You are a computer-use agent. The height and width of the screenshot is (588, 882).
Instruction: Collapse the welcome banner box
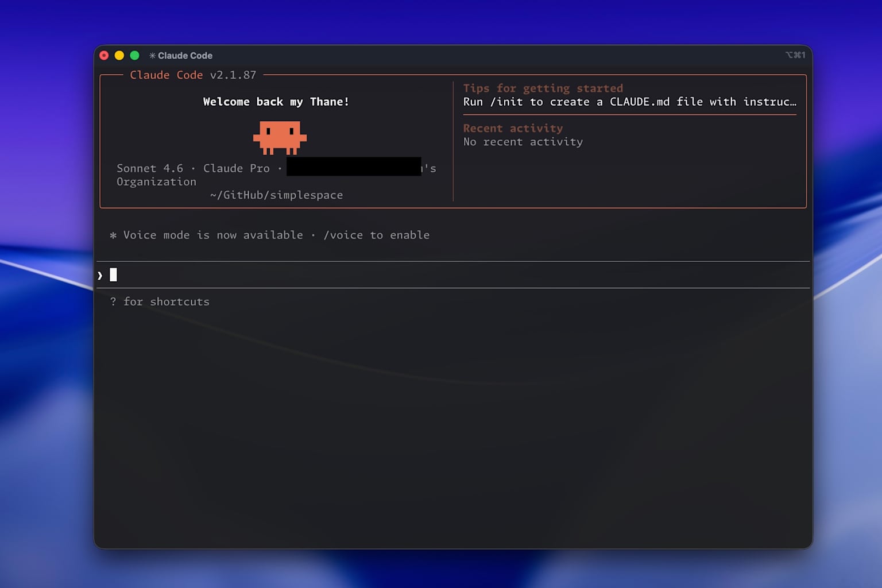(x=276, y=102)
